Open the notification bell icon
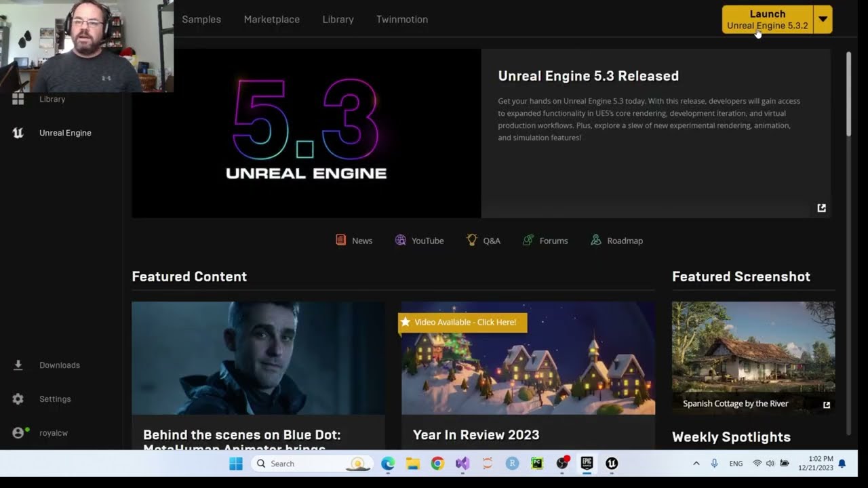 [842, 464]
